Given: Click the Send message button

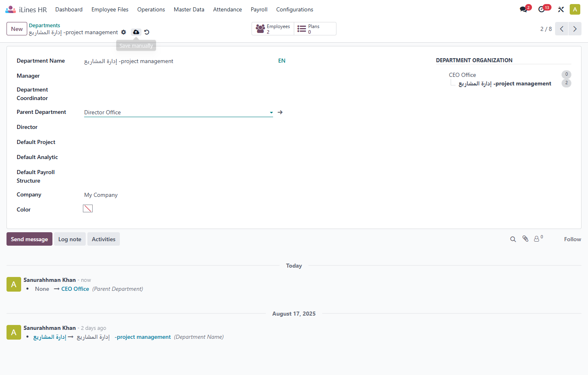Looking at the screenshot, I should [29, 239].
